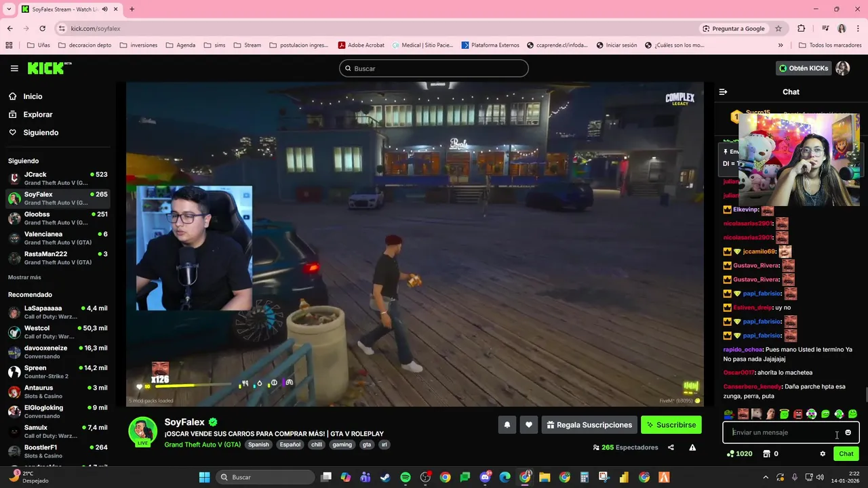Viewport: 868px width, 488px height.
Task: Open BoostierF1 recommended channel
Action: [58, 451]
